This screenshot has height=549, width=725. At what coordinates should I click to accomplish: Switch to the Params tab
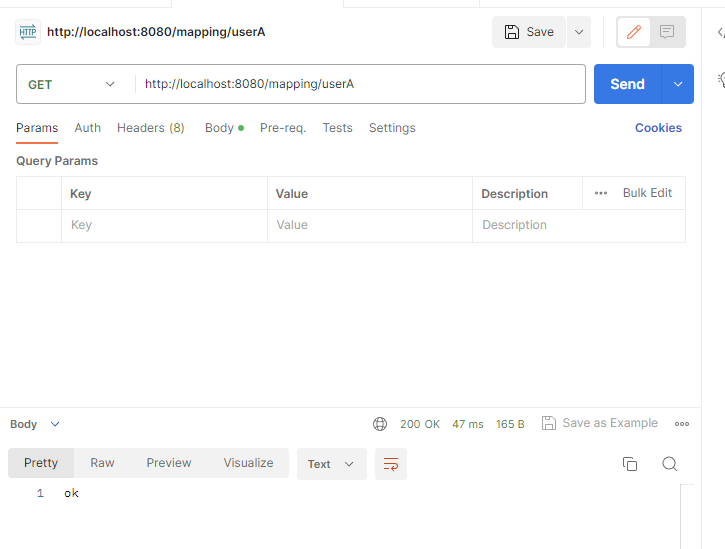[x=37, y=128]
